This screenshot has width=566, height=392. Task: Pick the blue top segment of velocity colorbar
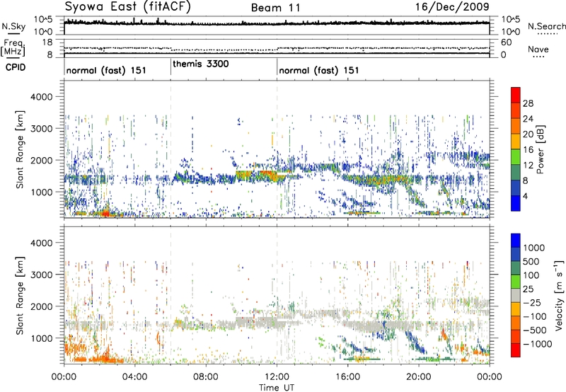click(516, 241)
